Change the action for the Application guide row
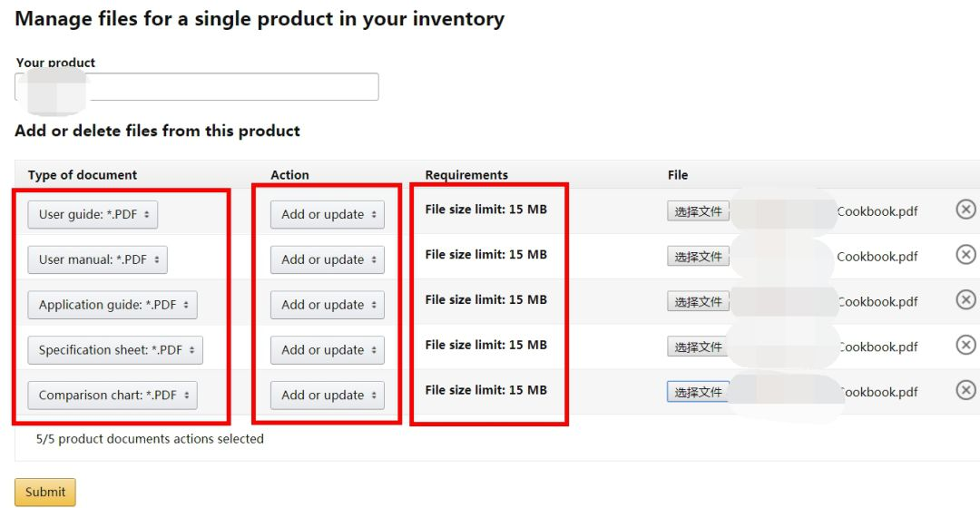 pyautogui.click(x=328, y=305)
